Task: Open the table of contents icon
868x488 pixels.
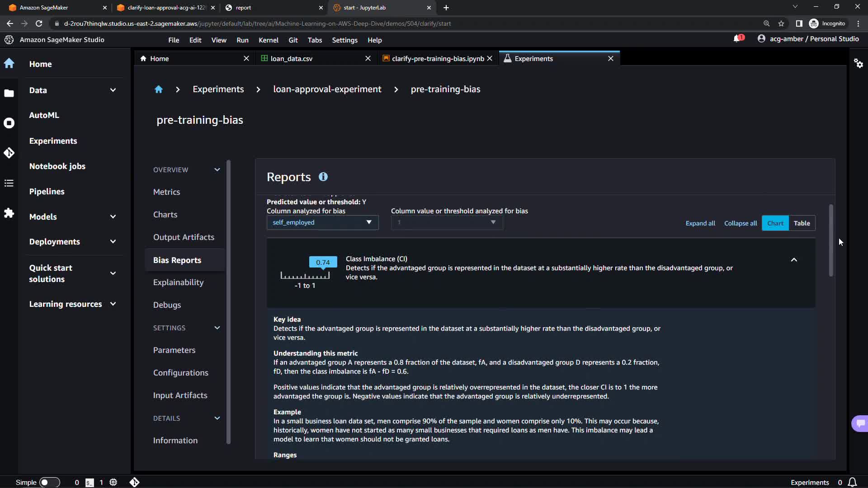Action: click(9, 183)
